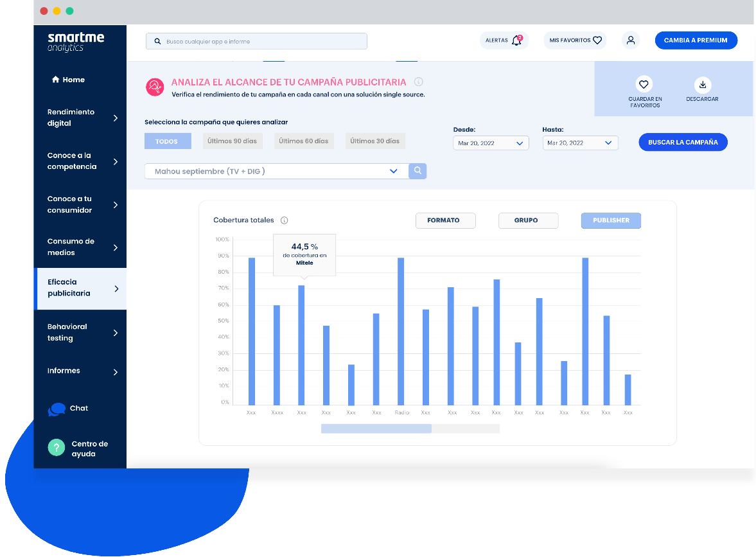Screen dimensions: 756x557
Task: Switch chart view to FORMATO
Action: [x=446, y=220]
